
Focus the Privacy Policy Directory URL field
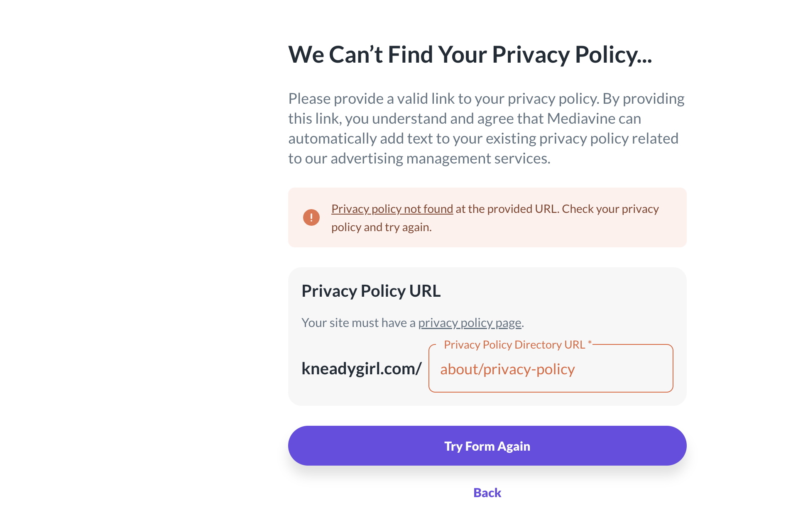click(x=550, y=369)
